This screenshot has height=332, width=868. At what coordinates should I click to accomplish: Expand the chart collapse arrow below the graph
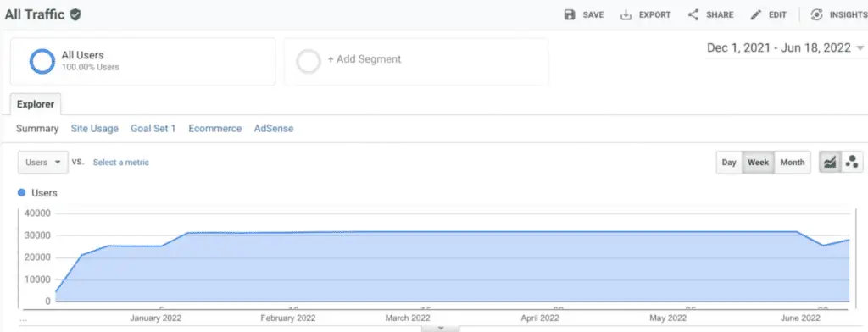coord(441,328)
